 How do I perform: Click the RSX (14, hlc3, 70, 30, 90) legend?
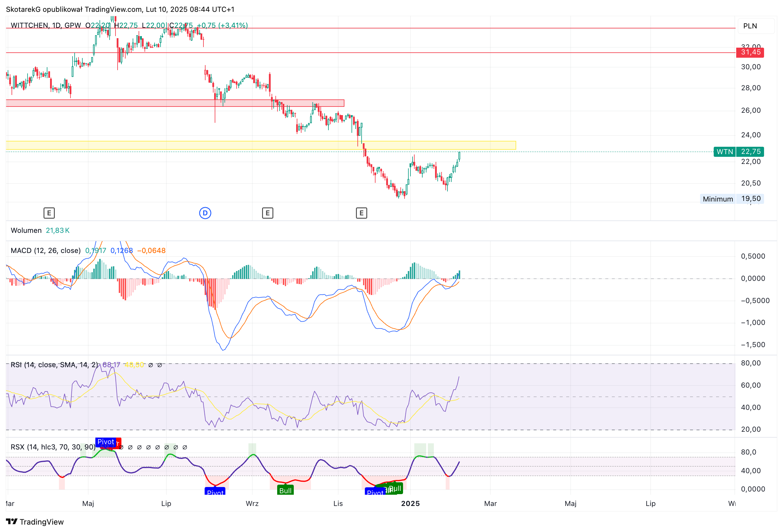pos(53,447)
